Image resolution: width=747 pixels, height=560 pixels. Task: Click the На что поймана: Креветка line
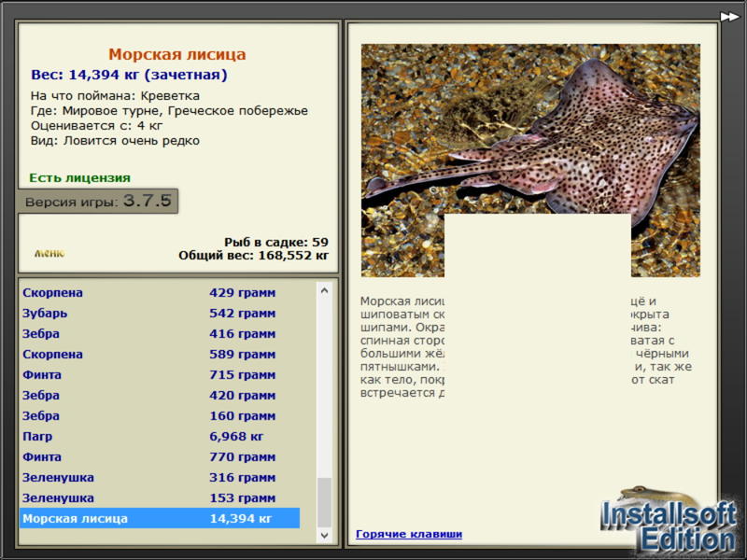[115, 96]
